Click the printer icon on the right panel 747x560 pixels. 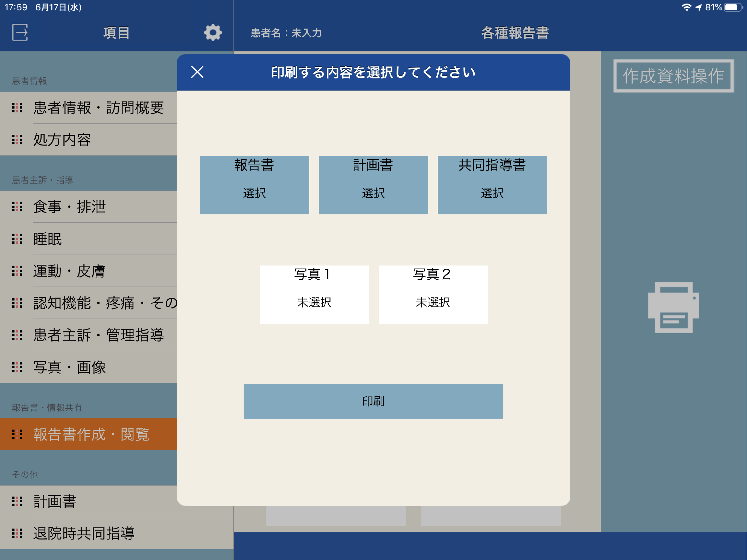click(x=673, y=307)
